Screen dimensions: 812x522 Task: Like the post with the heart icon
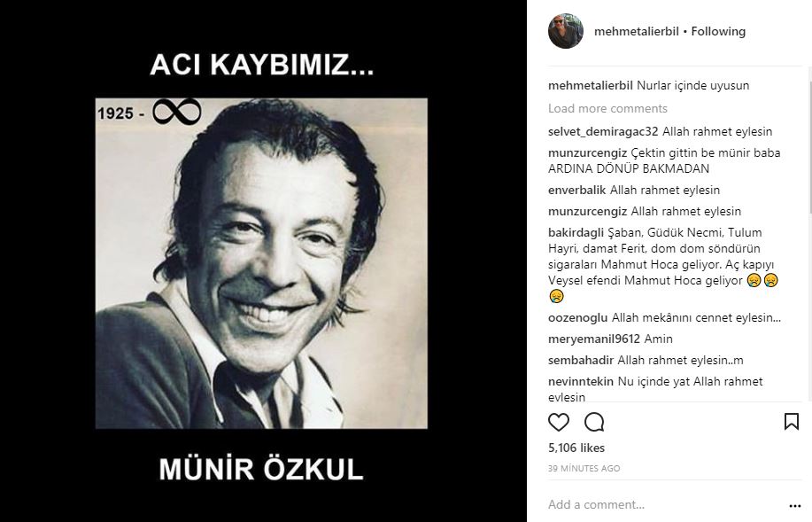coord(558,422)
